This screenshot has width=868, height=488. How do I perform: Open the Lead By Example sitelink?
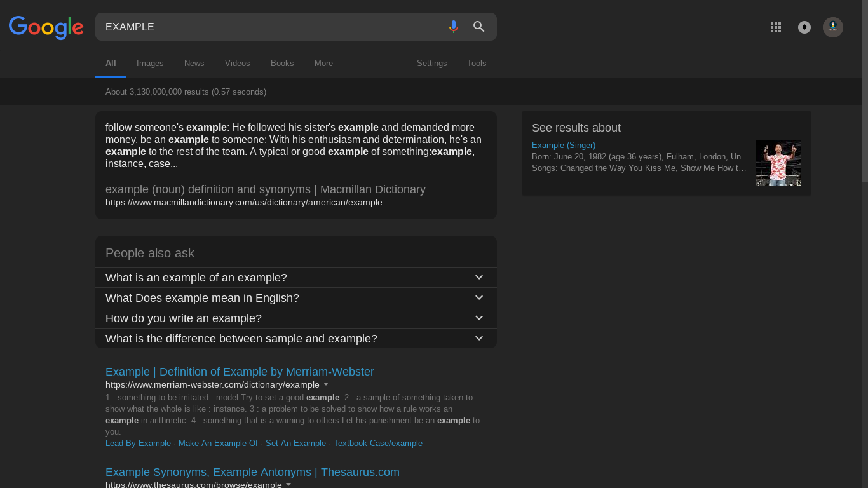point(138,444)
